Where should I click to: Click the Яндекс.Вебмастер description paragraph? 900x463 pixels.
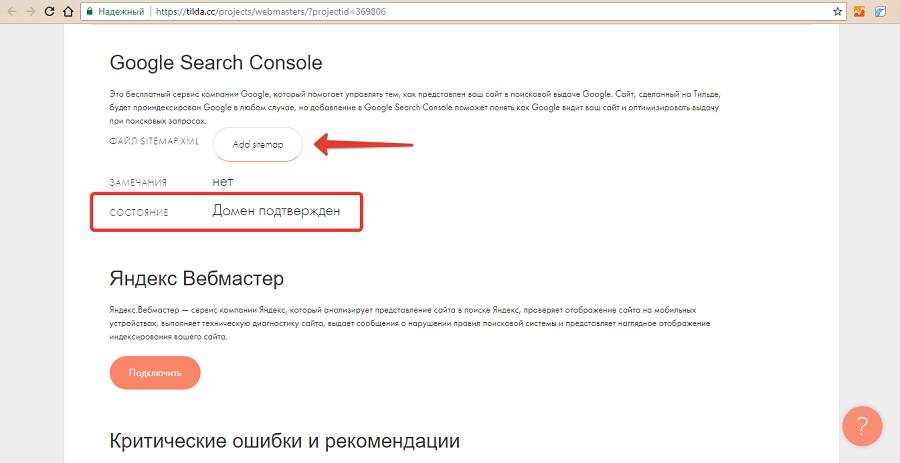click(x=410, y=324)
